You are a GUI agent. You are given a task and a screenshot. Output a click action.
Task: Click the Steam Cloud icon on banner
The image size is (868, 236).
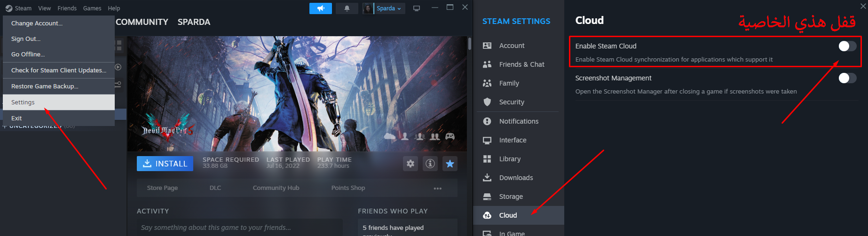coord(390,136)
